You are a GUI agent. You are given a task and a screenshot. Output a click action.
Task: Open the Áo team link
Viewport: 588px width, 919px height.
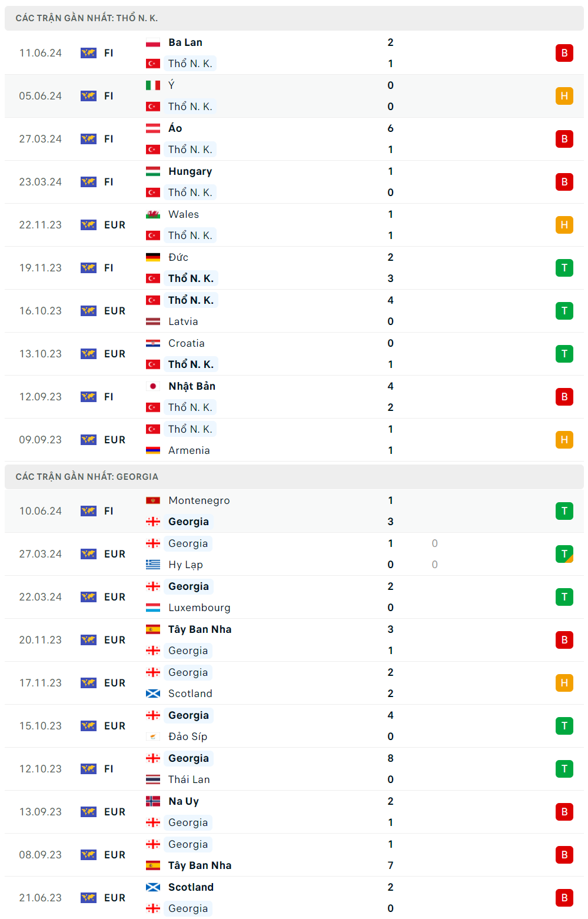[x=175, y=128]
